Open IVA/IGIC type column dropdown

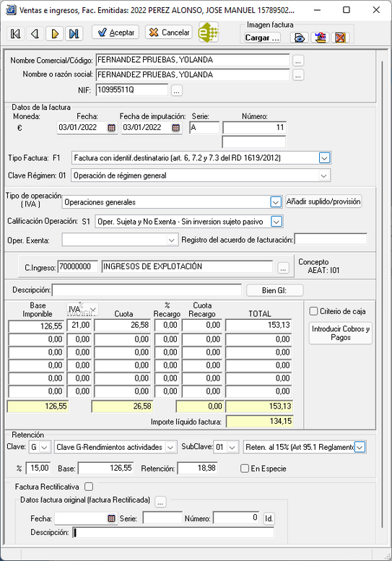coord(93,310)
